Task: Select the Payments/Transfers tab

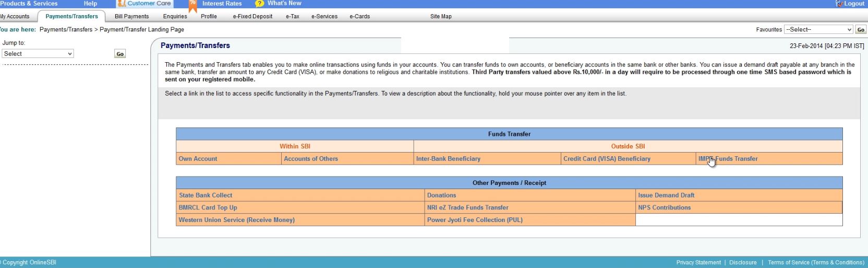Action: click(x=71, y=17)
